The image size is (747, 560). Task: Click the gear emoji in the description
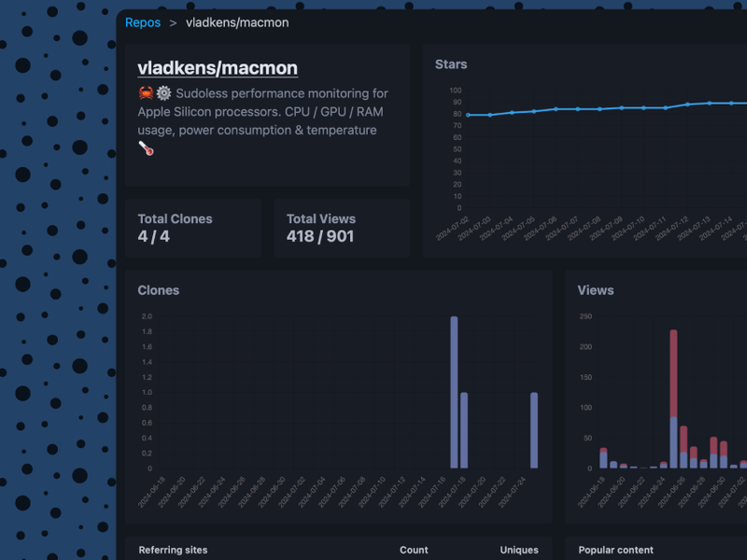(163, 93)
